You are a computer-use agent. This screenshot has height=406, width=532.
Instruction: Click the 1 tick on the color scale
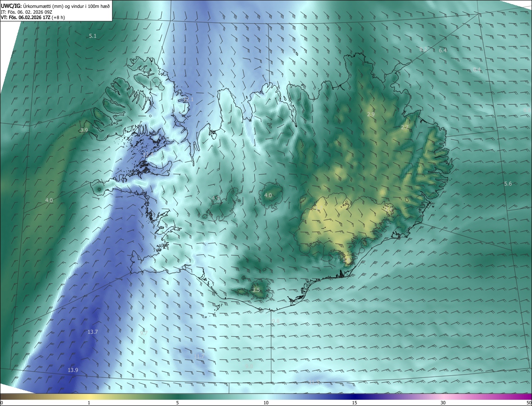89,403
